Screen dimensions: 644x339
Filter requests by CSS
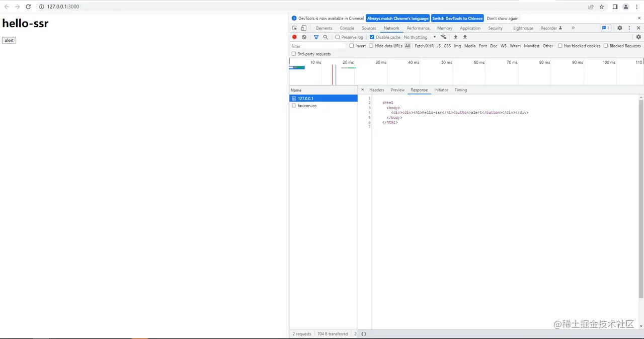pyautogui.click(x=447, y=46)
